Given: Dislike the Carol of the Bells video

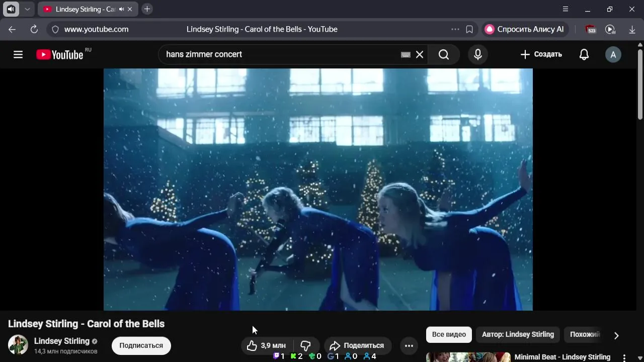Looking at the screenshot, I should coord(305,345).
